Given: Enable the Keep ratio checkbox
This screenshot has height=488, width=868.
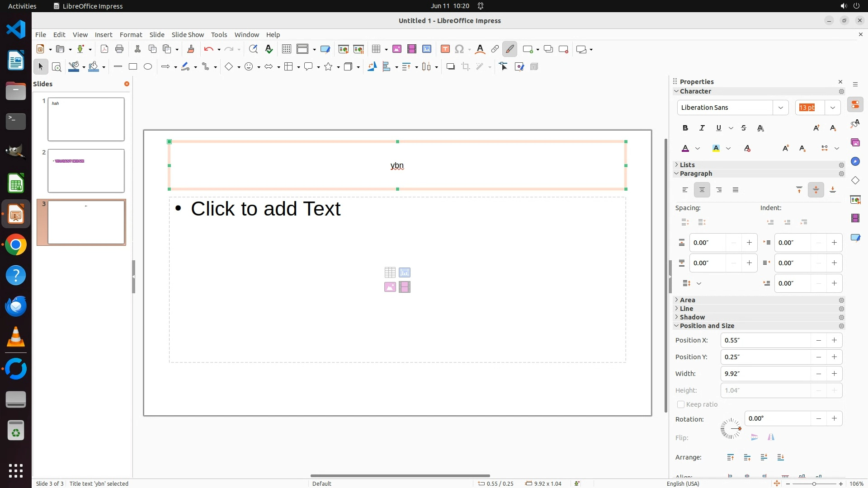Looking at the screenshot, I should pyautogui.click(x=681, y=404).
